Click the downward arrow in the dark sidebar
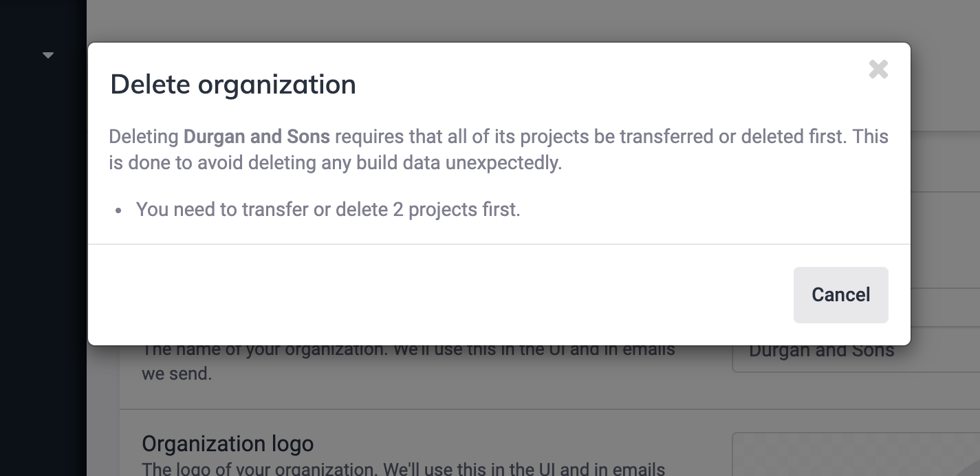 pyautogui.click(x=48, y=54)
